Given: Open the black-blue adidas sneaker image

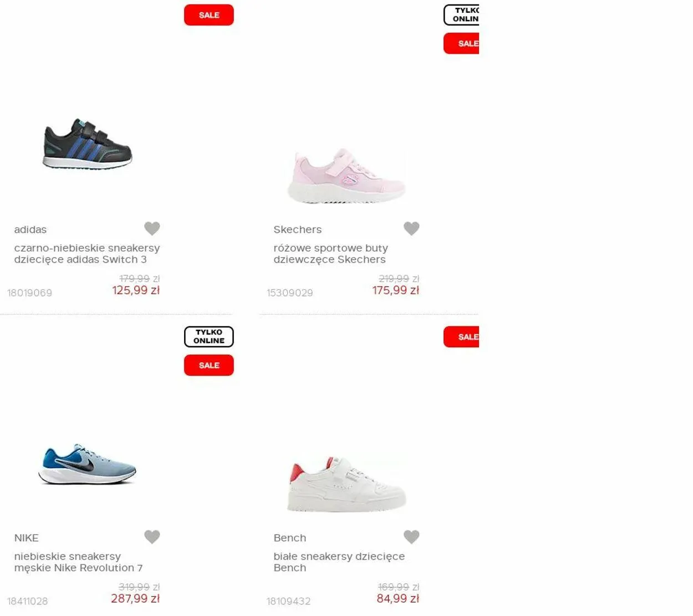Looking at the screenshot, I should point(88,144).
